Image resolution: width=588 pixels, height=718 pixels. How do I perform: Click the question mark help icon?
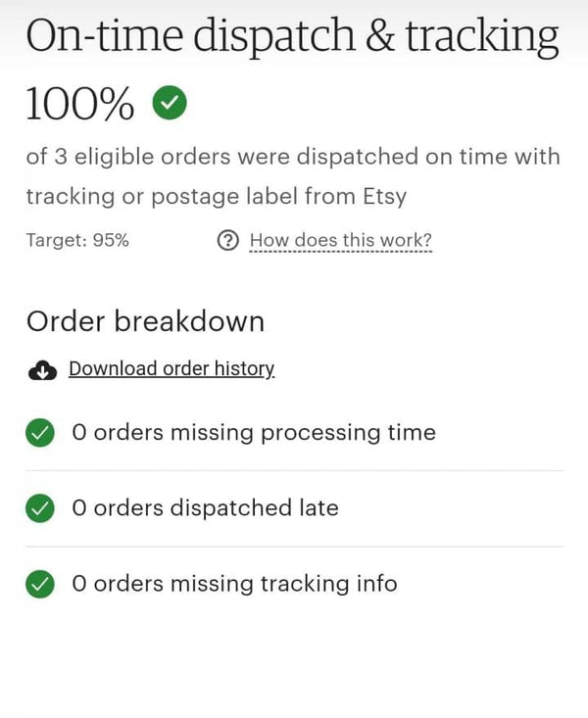coord(227,241)
